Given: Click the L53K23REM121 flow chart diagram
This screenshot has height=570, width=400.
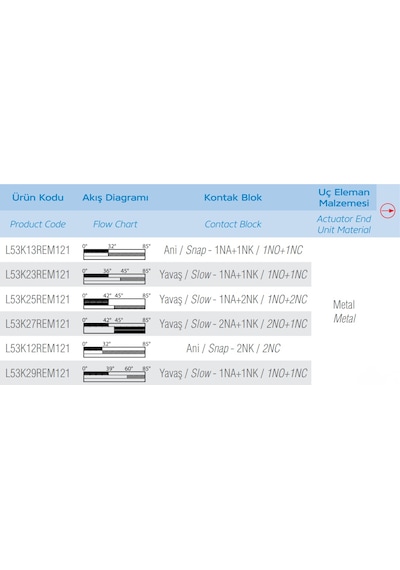Looking at the screenshot, I should (x=116, y=276).
